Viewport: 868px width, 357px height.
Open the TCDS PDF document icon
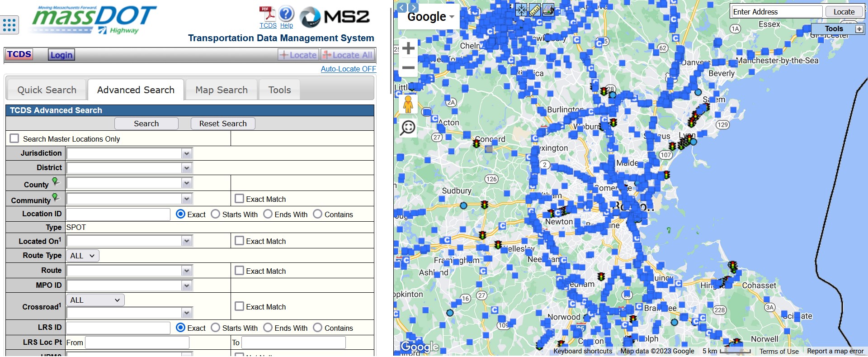pyautogui.click(x=267, y=14)
